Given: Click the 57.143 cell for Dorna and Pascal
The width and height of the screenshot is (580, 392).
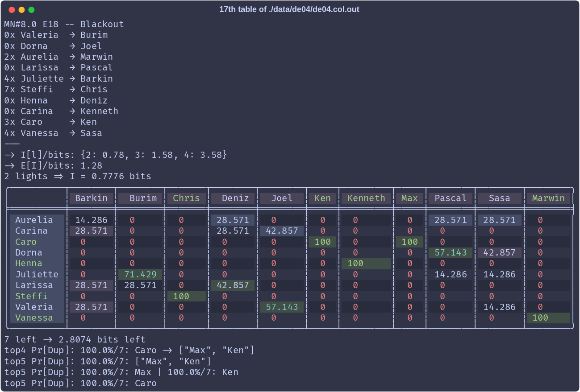Looking at the screenshot, I should point(451,252).
